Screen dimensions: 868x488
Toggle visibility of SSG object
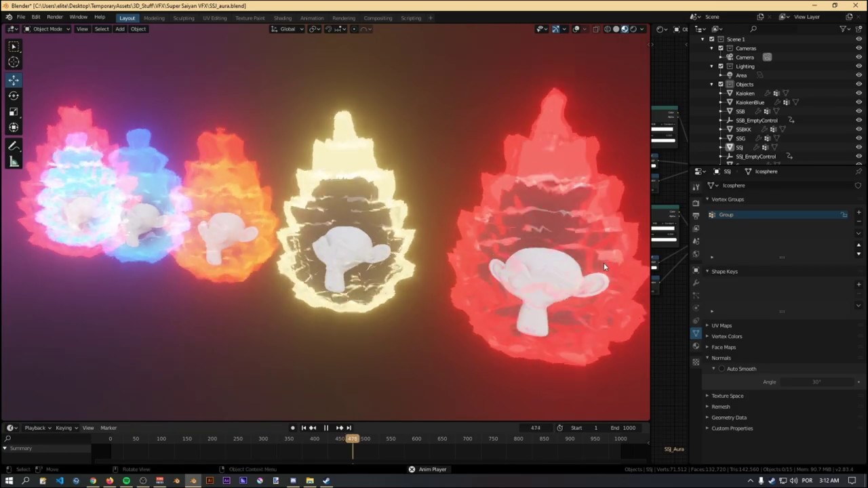pyautogui.click(x=859, y=138)
